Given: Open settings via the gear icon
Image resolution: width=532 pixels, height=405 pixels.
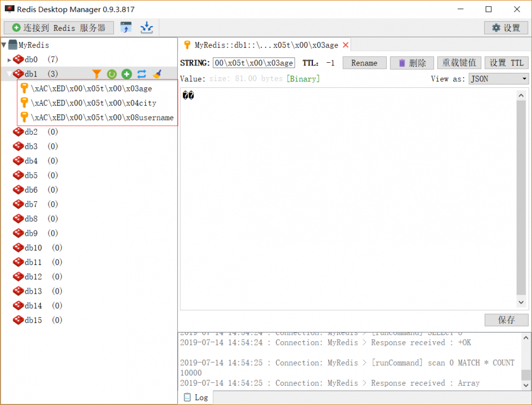Looking at the screenshot, I should coord(505,27).
